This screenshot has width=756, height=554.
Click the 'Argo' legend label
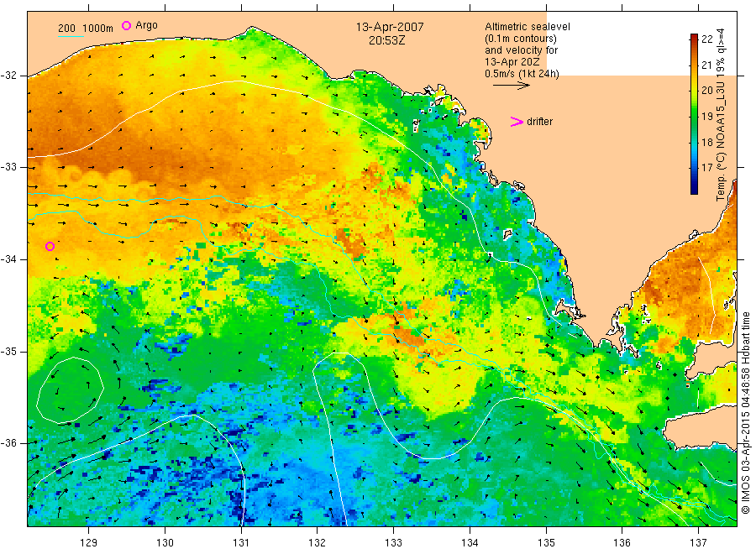(x=146, y=25)
